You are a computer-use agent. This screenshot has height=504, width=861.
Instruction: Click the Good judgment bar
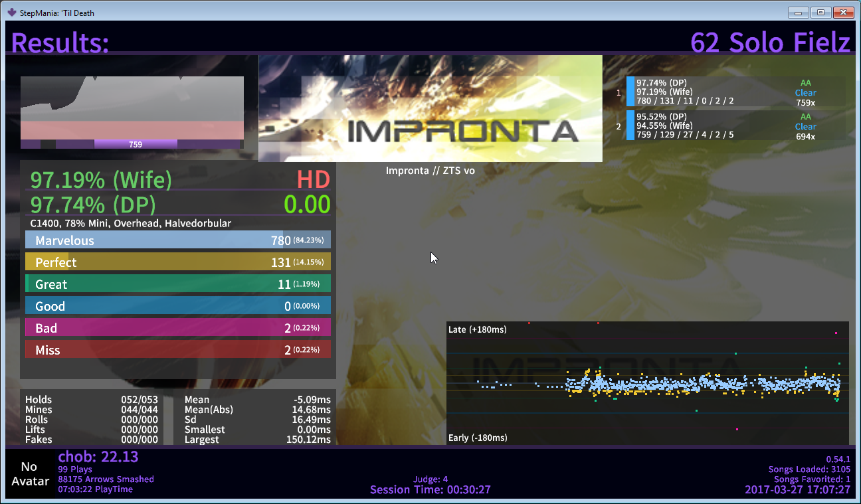click(x=177, y=306)
